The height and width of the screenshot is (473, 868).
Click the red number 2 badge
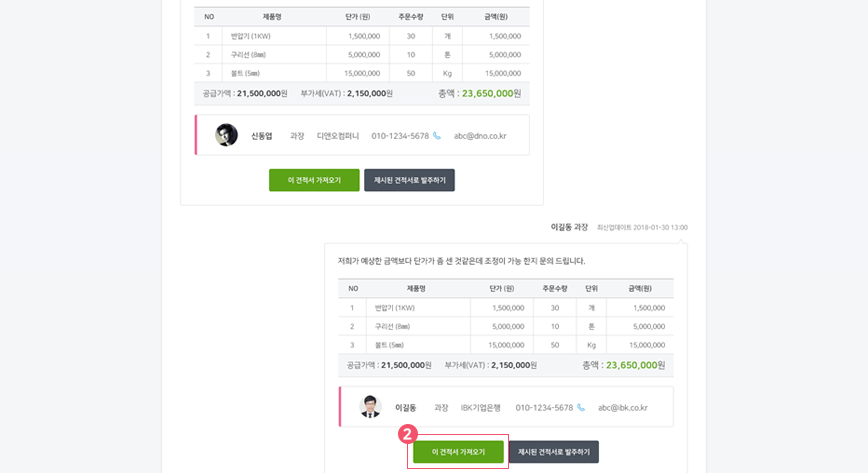(x=408, y=434)
